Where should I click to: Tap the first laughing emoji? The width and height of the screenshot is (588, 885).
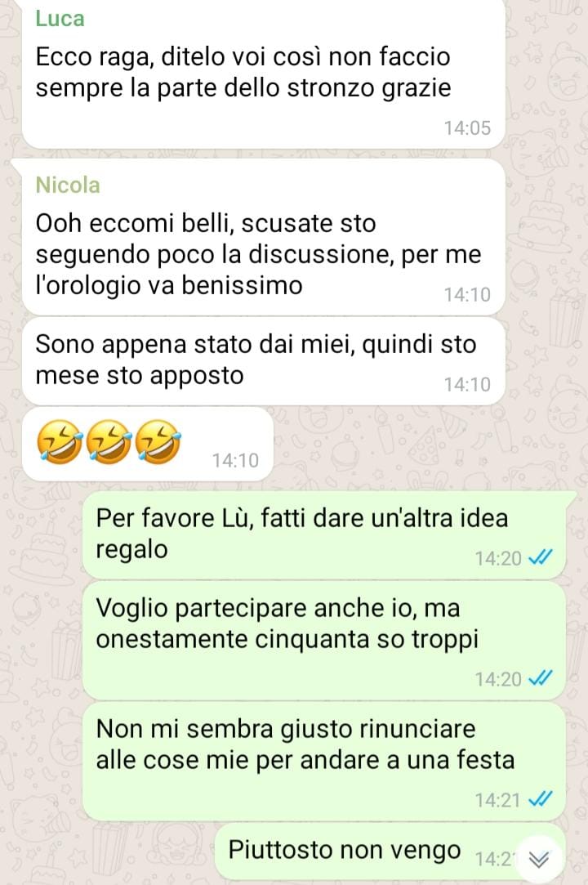[60, 441]
